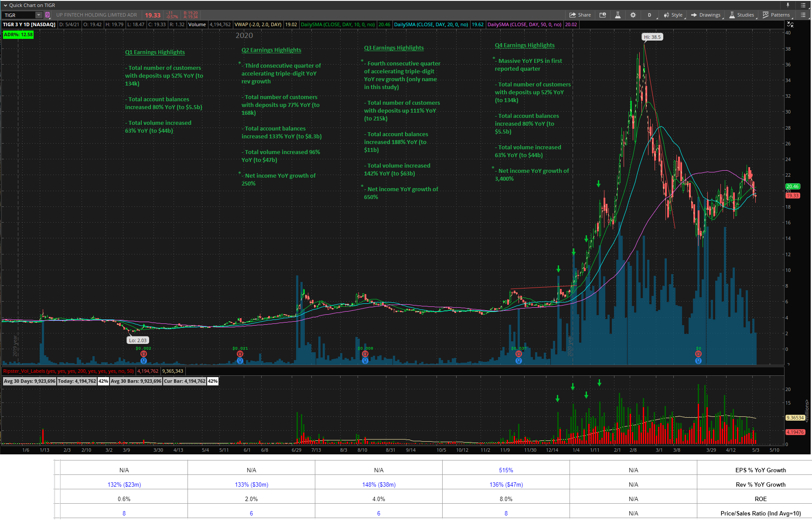Toggle the chart expand/collapse arrows icon
Viewport: 812px width, 529px height.
(790, 24)
